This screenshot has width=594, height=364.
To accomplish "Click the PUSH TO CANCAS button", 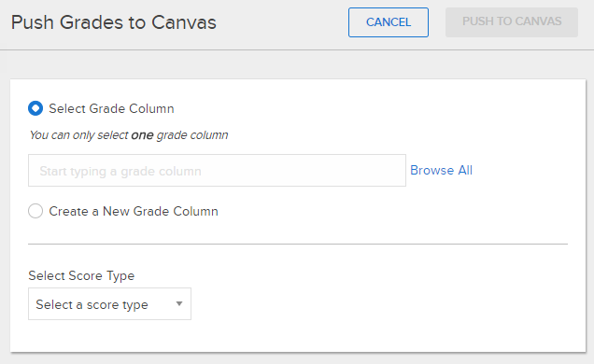I will pyautogui.click(x=512, y=22).
